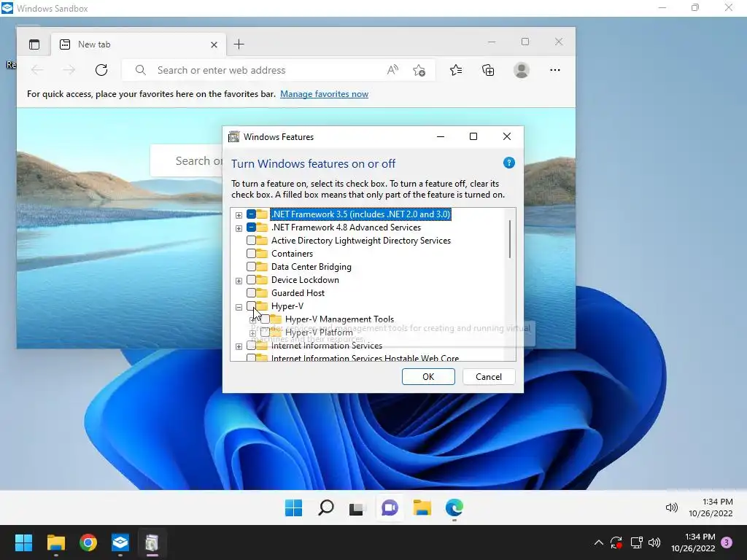The image size is (747, 560).
Task: Expand Device Lockdown tree node
Action: coord(239,281)
